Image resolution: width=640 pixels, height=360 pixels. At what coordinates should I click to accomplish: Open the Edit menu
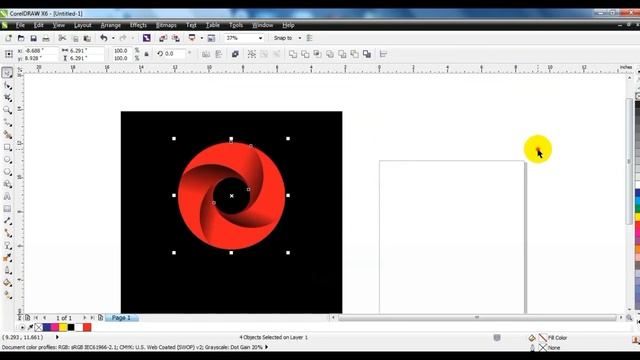[38, 25]
